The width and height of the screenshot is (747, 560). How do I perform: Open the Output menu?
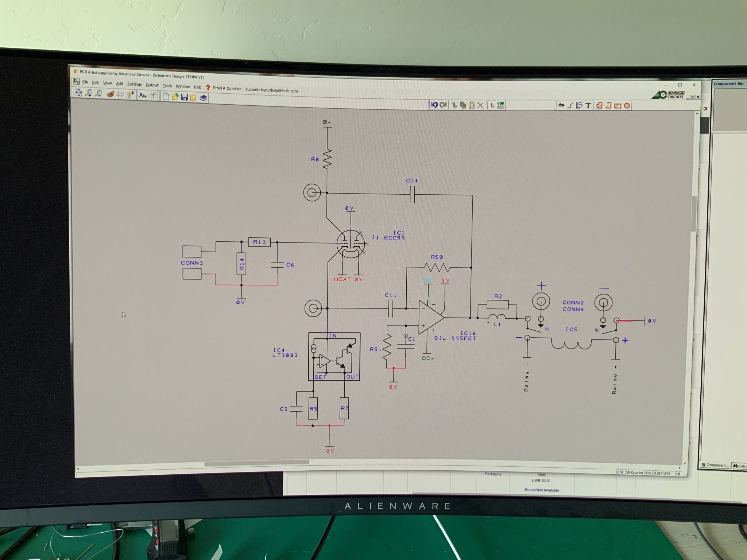(x=152, y=85)
